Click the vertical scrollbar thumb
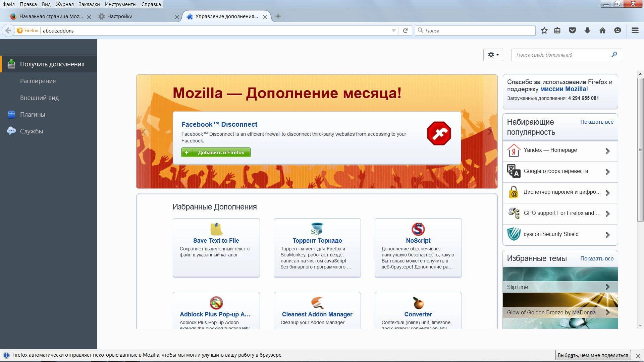 640,149
